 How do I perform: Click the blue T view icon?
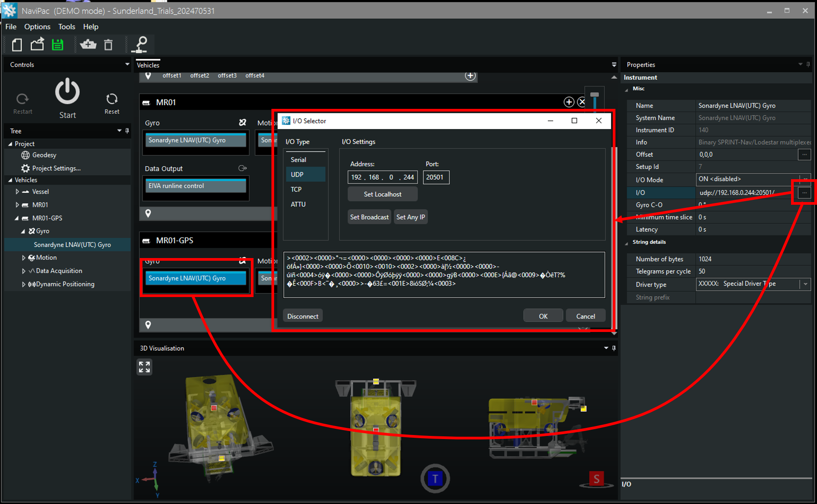pos(435,478)
